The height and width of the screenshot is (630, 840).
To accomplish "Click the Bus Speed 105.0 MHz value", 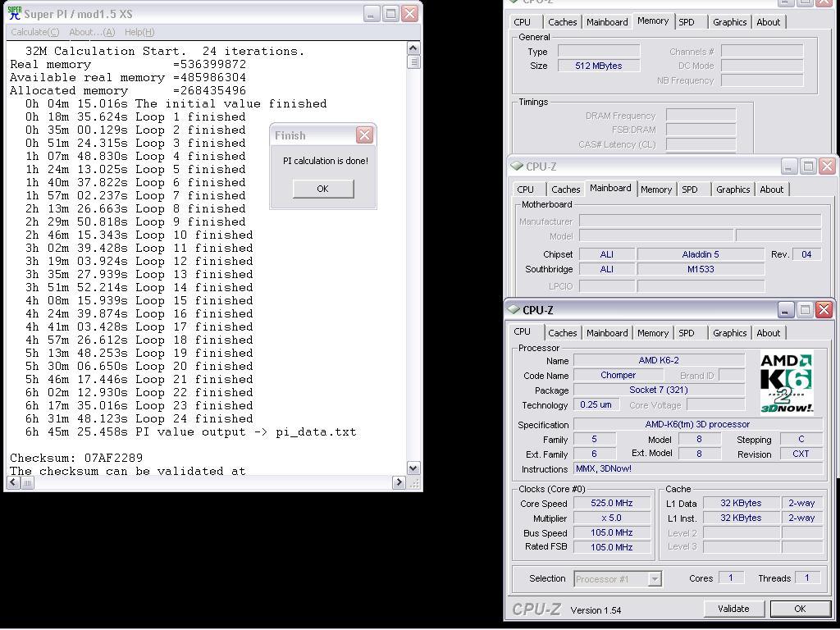I will coord(611,532).
